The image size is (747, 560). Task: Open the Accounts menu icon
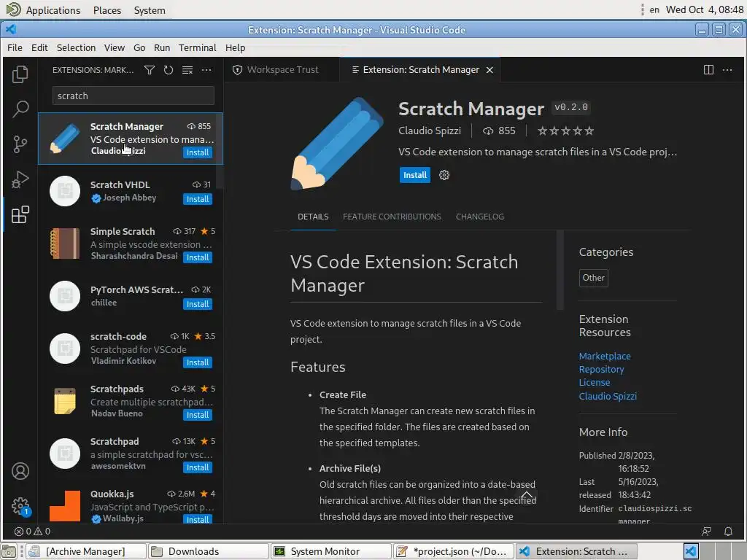click(x=20, y=471)
